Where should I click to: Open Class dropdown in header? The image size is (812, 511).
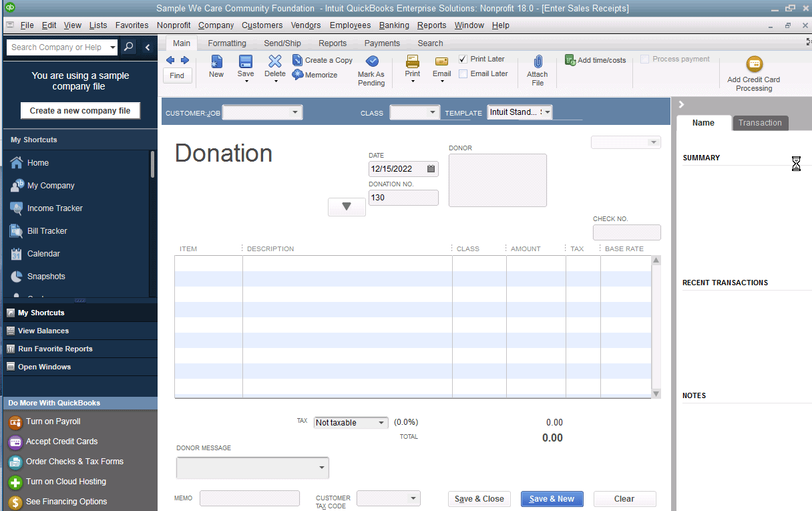(433, 113)
